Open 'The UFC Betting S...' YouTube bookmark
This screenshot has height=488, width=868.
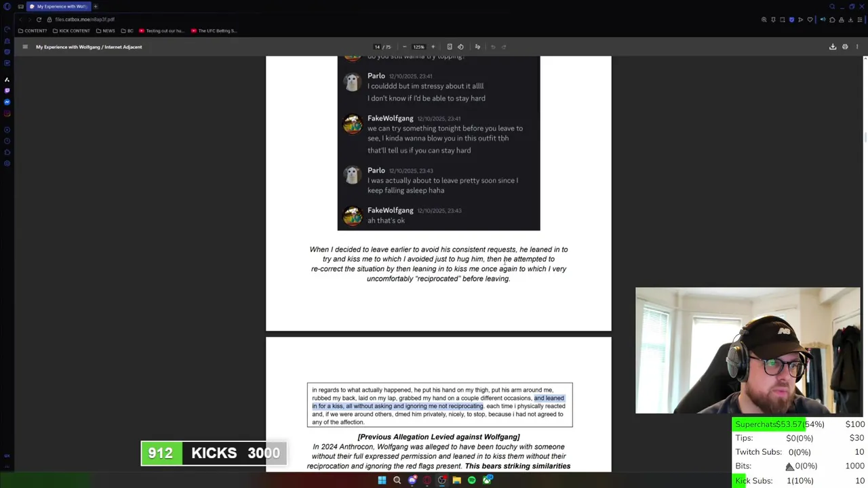214,30
